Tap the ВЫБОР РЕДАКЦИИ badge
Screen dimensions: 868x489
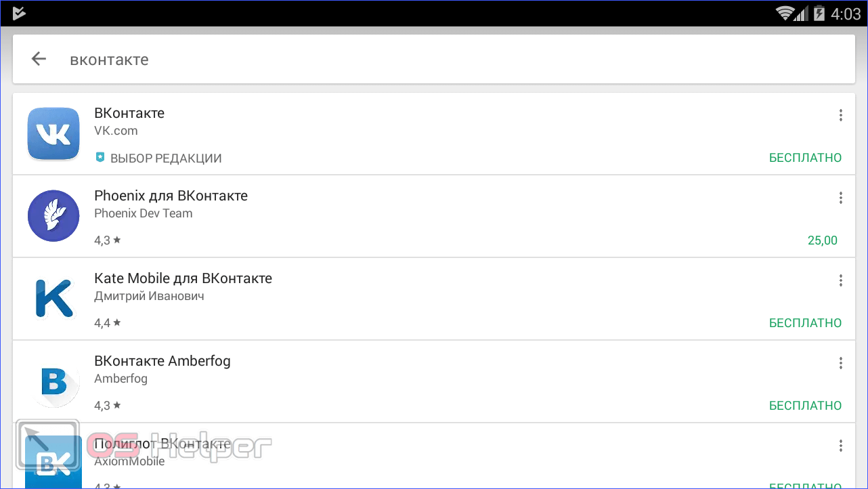(159, 158)
